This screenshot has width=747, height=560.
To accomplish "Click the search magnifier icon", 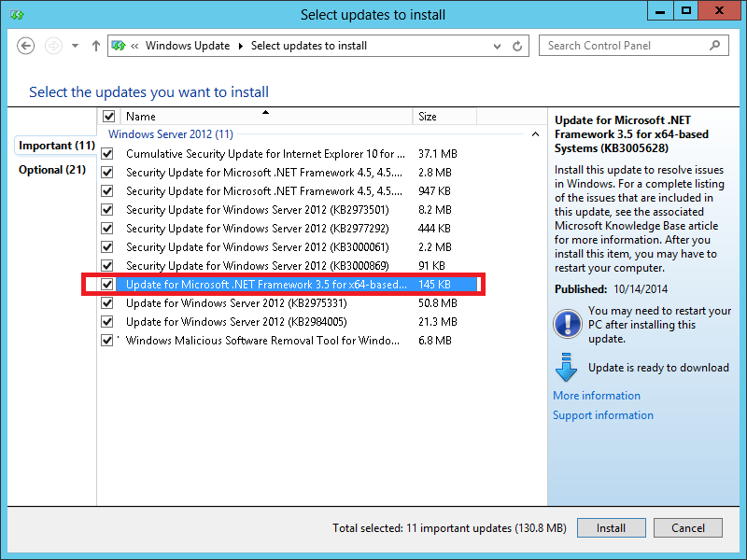I will 714,45.
